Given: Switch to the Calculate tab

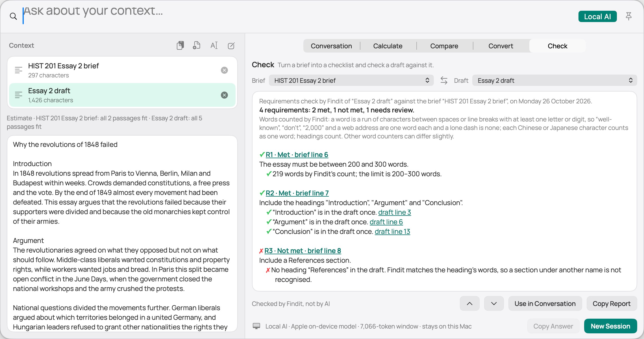Looking at the screenshot, I should pyautogui.click(x=388, y=46).
